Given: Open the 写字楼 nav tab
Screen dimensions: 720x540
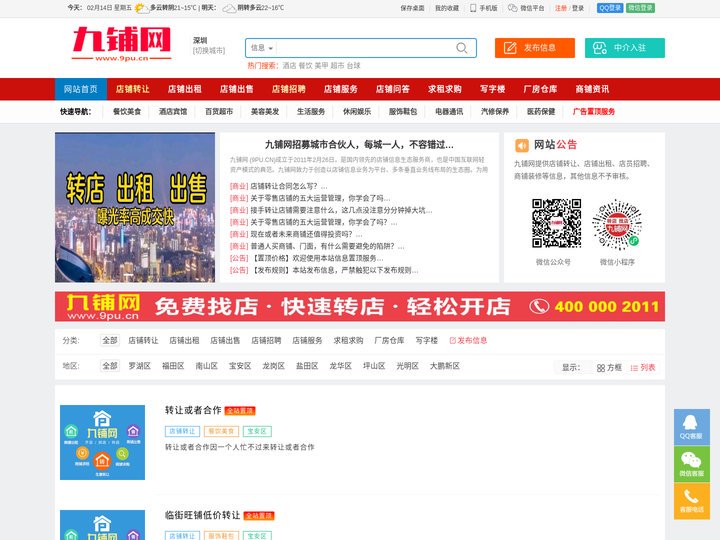Looking at the screenshot, I should (x=493, y=89).
